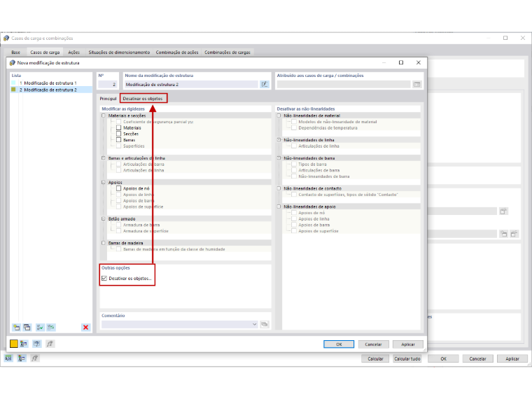Toggle the Betão armado group checkbox
Screen dimensions: 532x399
click(x=104, y=219)
